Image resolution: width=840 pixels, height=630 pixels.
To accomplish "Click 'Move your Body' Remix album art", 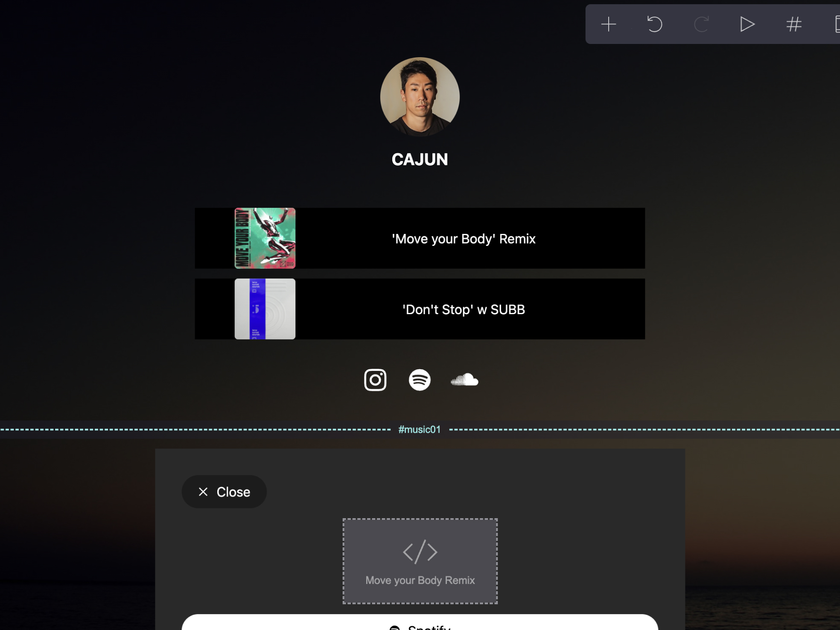I will [x=265, y=238].
